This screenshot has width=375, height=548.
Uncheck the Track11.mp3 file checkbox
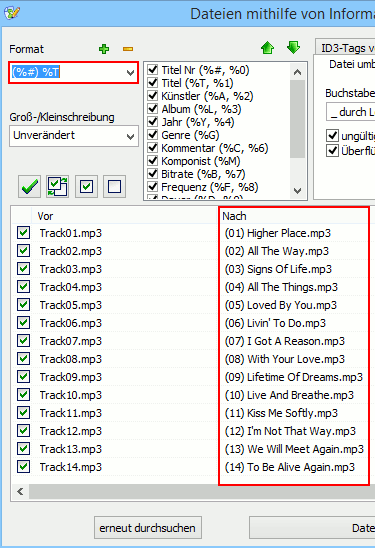(x=23, y=413)
